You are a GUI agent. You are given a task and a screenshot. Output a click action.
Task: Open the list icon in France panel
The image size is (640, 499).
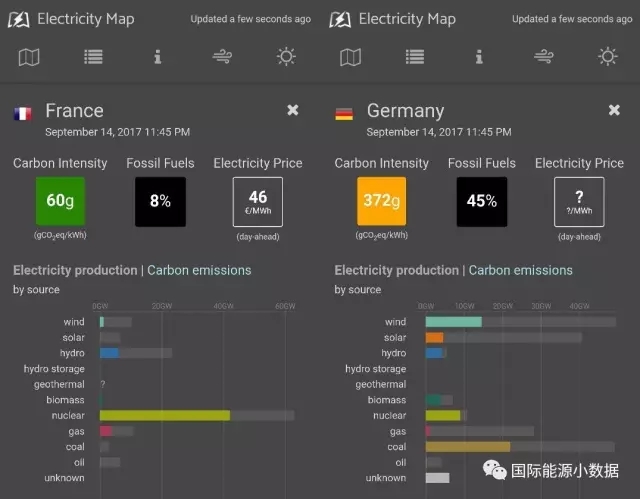point(93,57)
